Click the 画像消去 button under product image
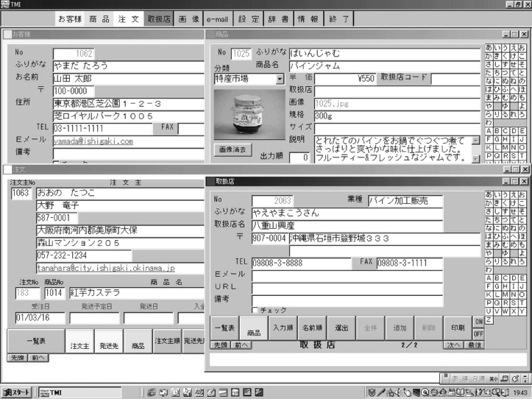 pos(233,149)
